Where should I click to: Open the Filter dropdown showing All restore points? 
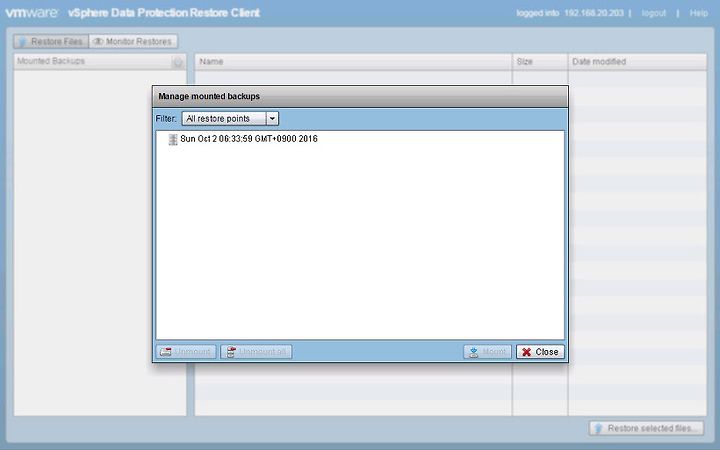tap(230, 118)
